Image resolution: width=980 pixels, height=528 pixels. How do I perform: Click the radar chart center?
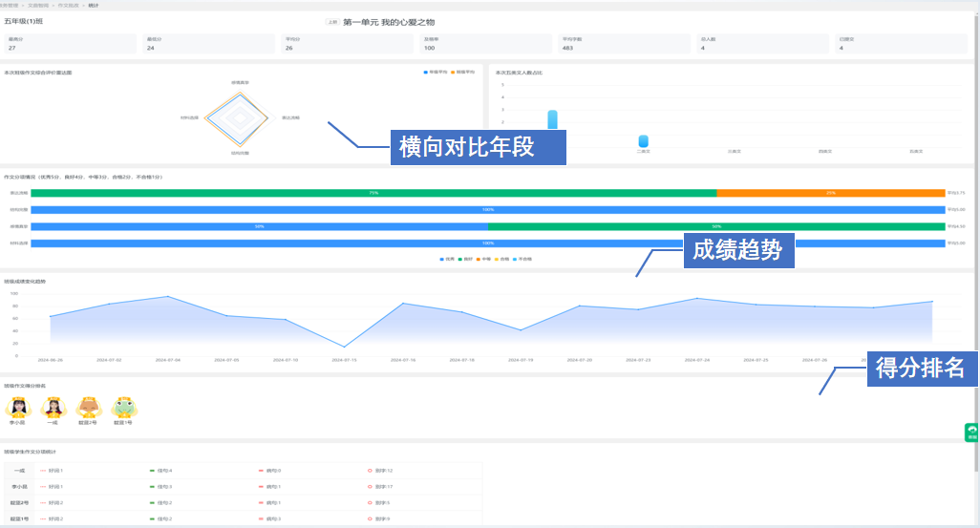click(x=233, y=118)
